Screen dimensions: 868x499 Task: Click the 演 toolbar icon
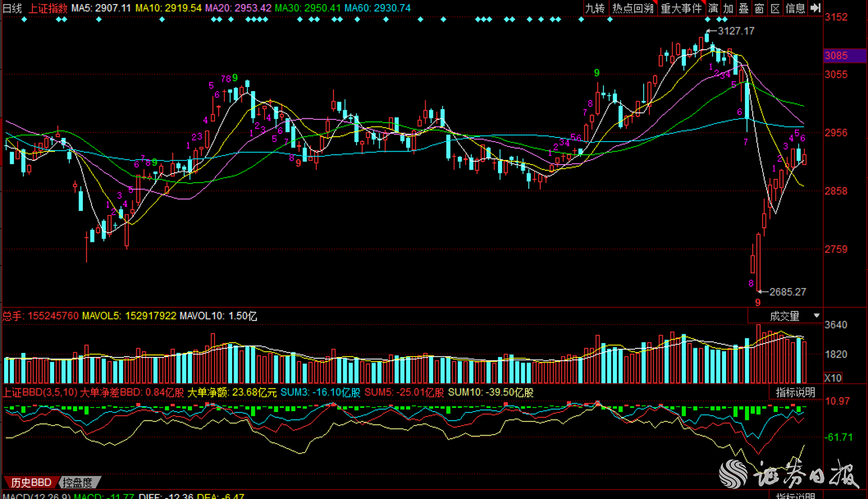713,8
